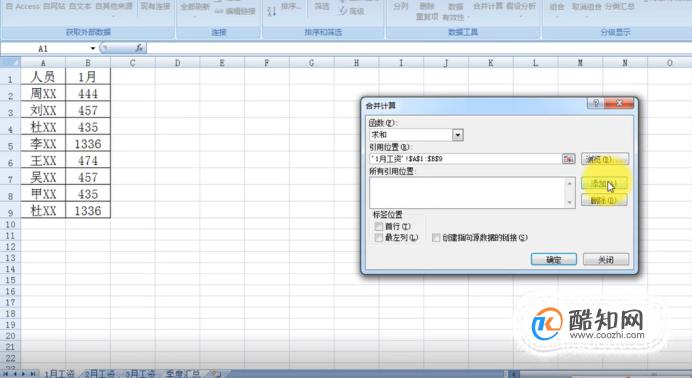Image resolution: width=692 pixels, height=378 pixels.
Task: Open the 假设分析 dropdown
Action: coord(521,8)
